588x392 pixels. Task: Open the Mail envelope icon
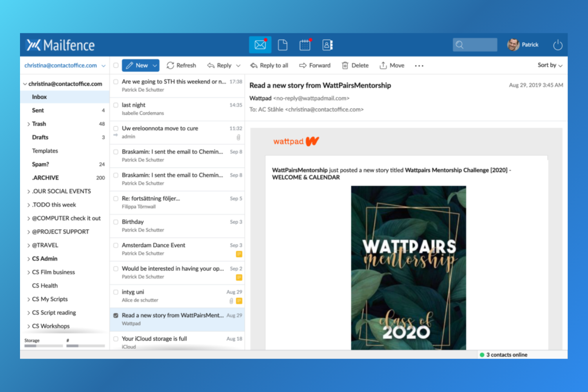(x=260, y=45)
